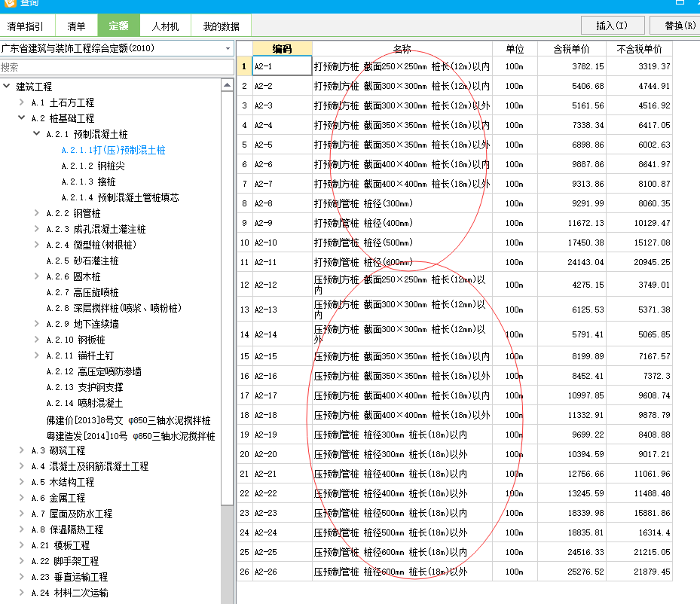Collapse the A.2 桩基础工程 node
The image size is (700, 604).
[21, 117]
